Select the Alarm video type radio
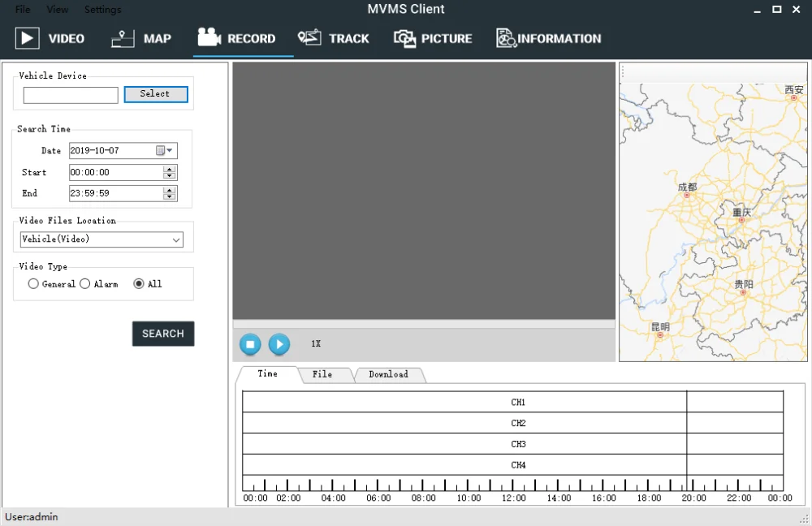Viewport: 812px width, 526px height. [85, 284]
